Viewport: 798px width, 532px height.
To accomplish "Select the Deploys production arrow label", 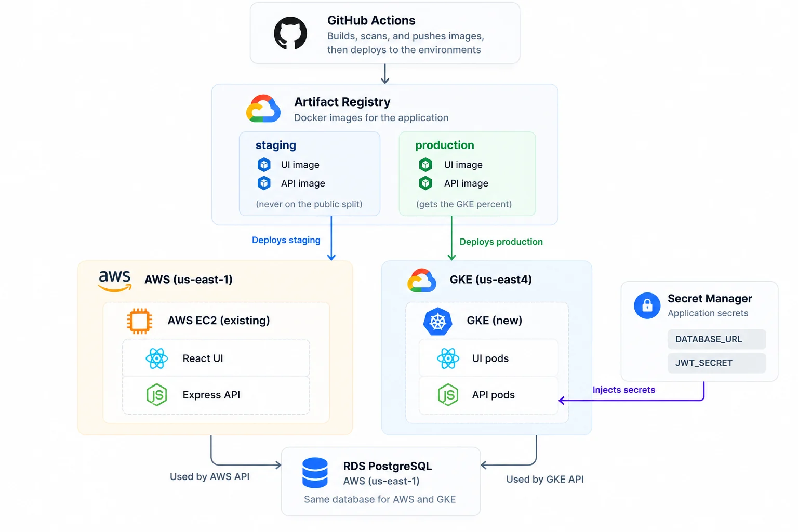I will [501, 242].
